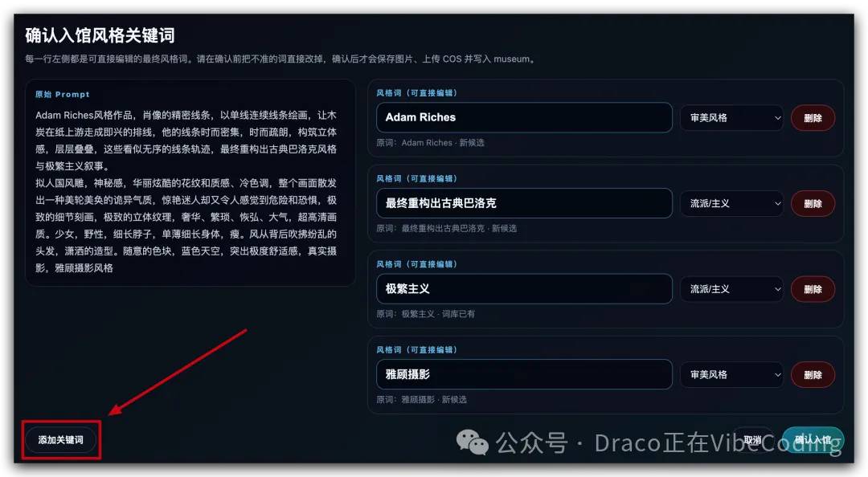Click the 原始 Prompt panel label

click(x=63, y=94)
